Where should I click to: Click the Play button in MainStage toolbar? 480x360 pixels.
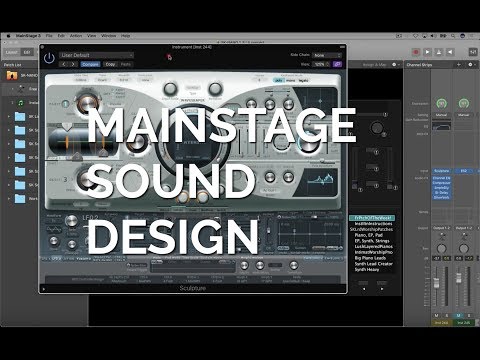click(427, 52)
